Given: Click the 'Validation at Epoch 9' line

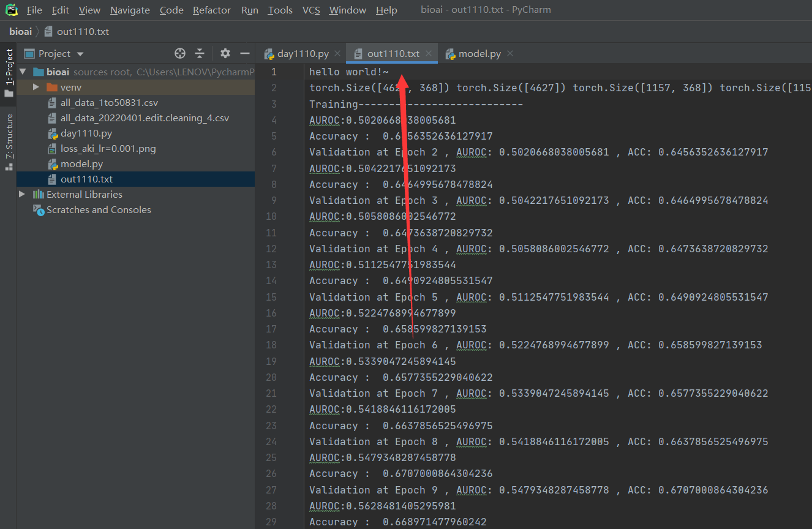Looking at the screenshot, I should click(x=539, y=490).
